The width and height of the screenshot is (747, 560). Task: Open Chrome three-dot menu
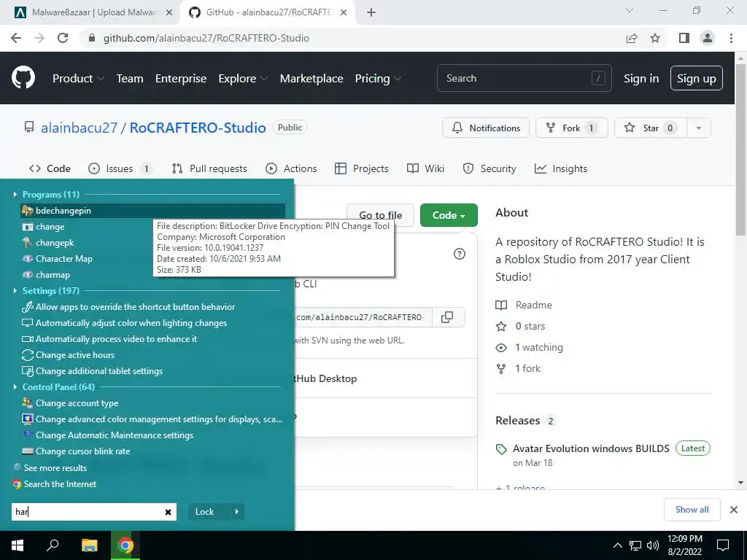pos(731,38)
